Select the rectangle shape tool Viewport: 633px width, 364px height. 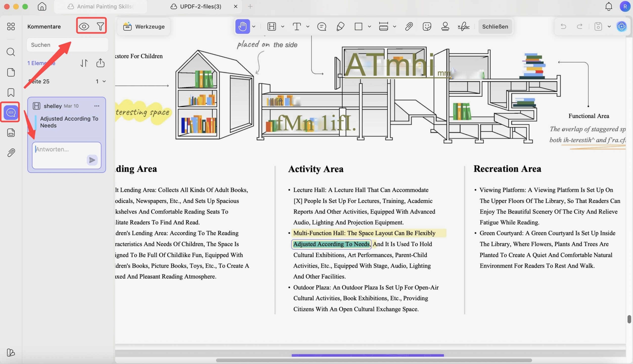point(358,26)
